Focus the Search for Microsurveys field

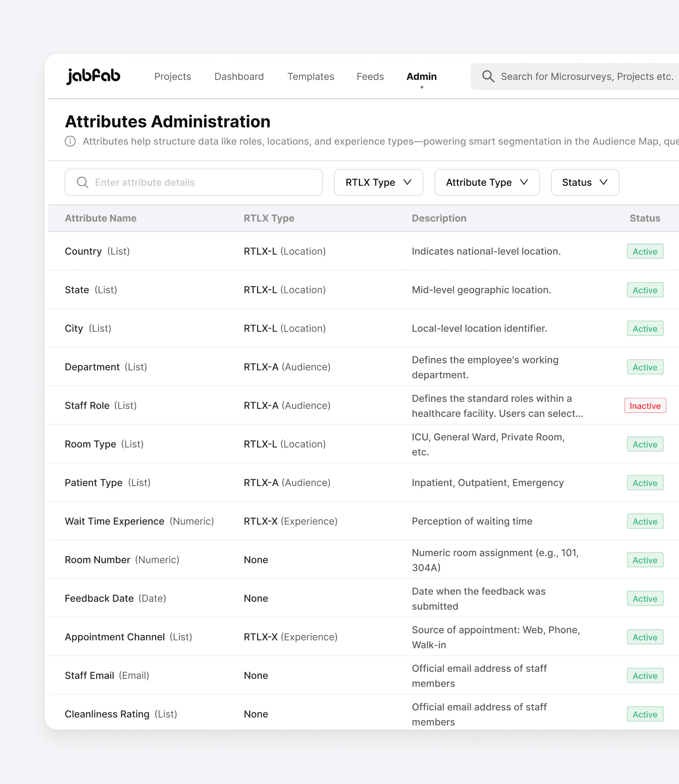click(x=575, y=77)
